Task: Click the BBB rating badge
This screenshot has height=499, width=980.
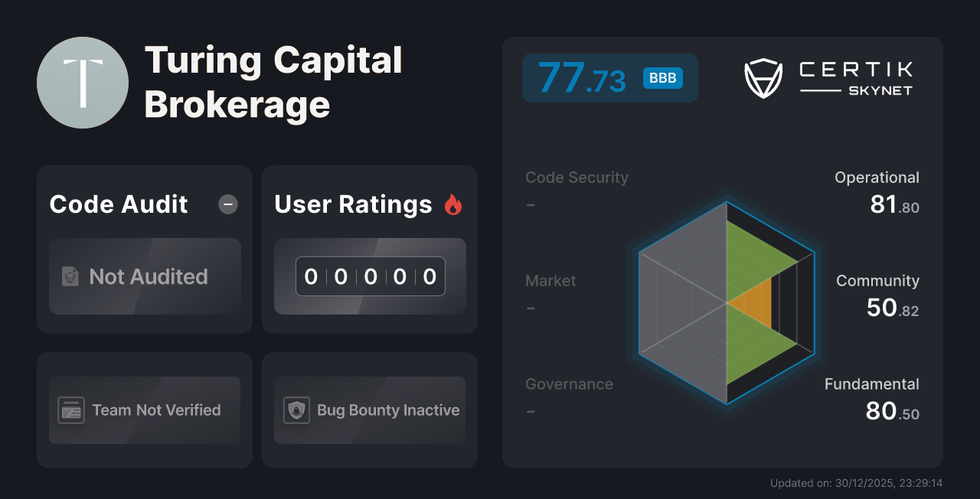Action: (x=661, y=77)
